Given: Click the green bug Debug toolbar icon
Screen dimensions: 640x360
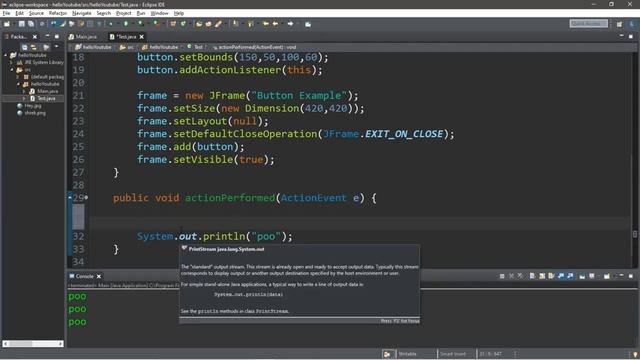Looking at the screenshot, I should coord(111,24).
